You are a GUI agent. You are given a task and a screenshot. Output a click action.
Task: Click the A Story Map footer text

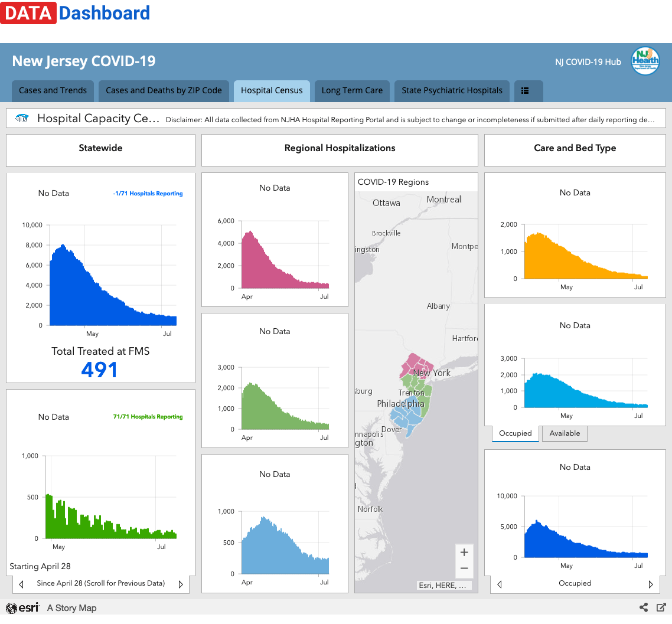pyautogui.click(x=71, y=608)
